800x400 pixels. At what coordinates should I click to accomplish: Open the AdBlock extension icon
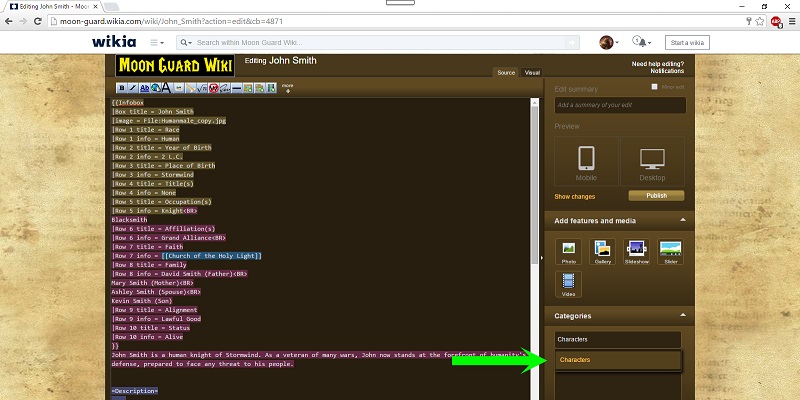(x=776, y=21)
